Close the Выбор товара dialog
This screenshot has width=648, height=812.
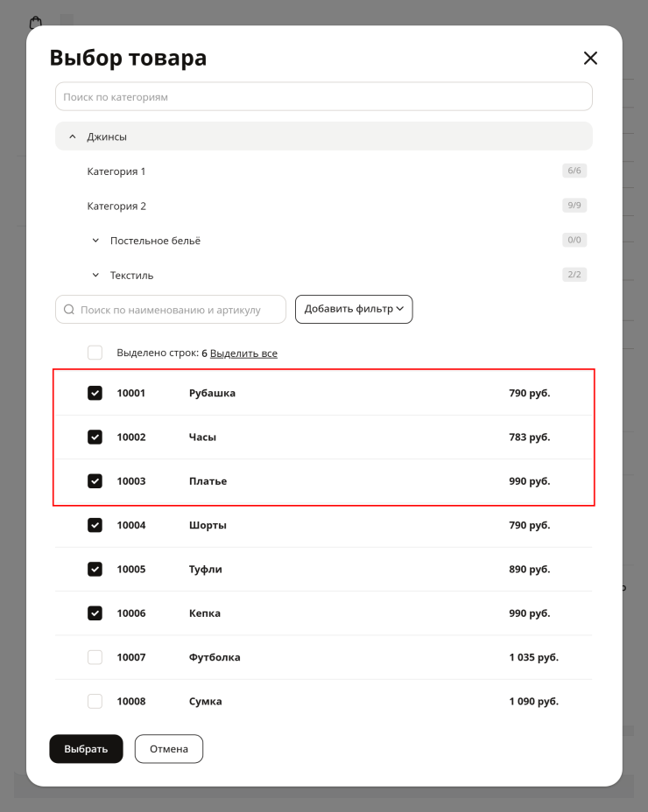point(590,58)
